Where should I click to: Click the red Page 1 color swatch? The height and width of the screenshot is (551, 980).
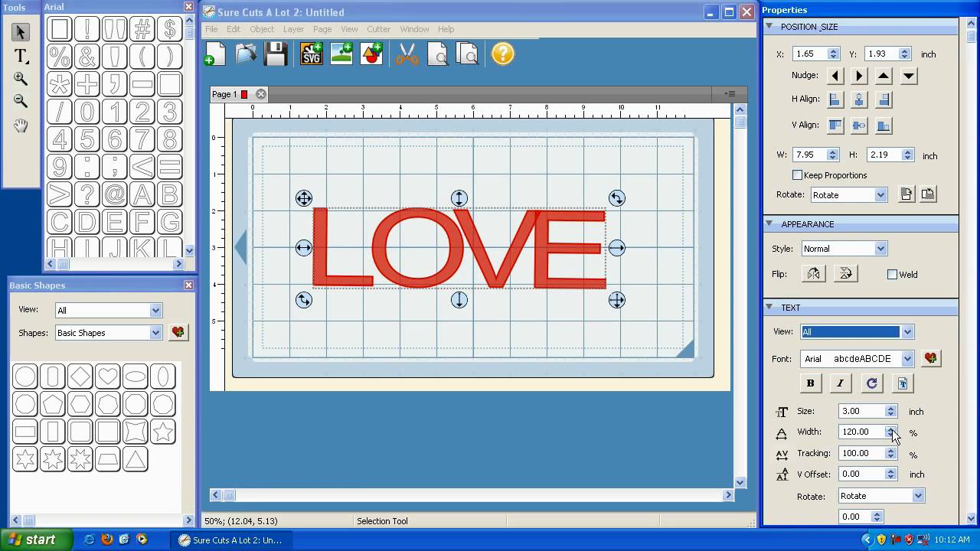pyautogui.click(x=244, y=94)
